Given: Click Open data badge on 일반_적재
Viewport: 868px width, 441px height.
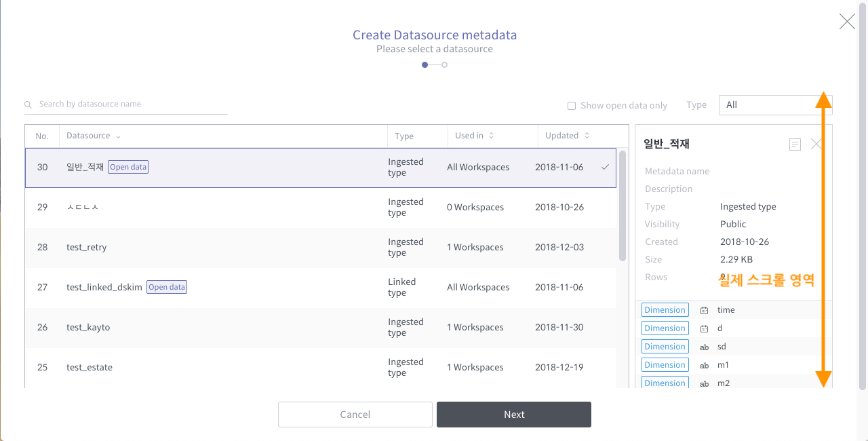Looking at the screenshot, I should [128, 167].
